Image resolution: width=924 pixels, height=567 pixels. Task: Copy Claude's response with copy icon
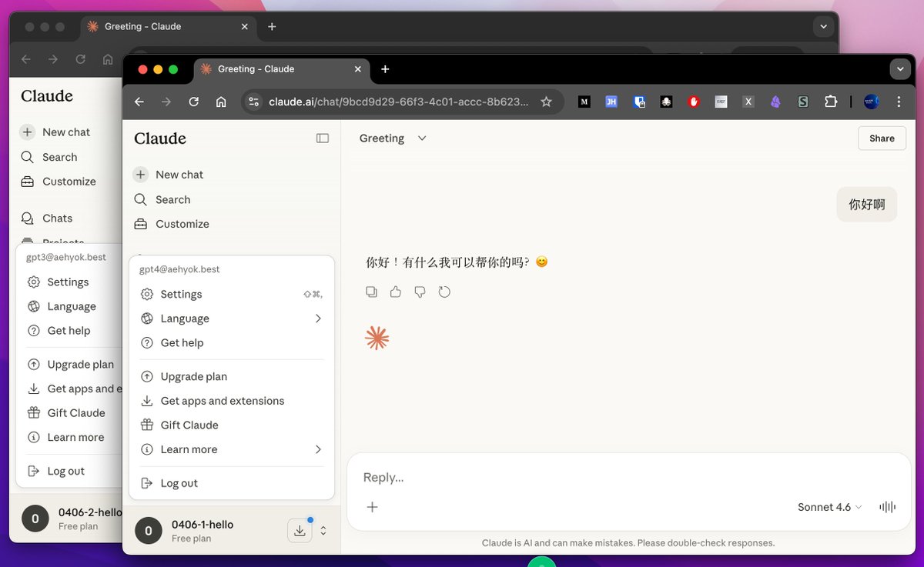pos(372,292)
